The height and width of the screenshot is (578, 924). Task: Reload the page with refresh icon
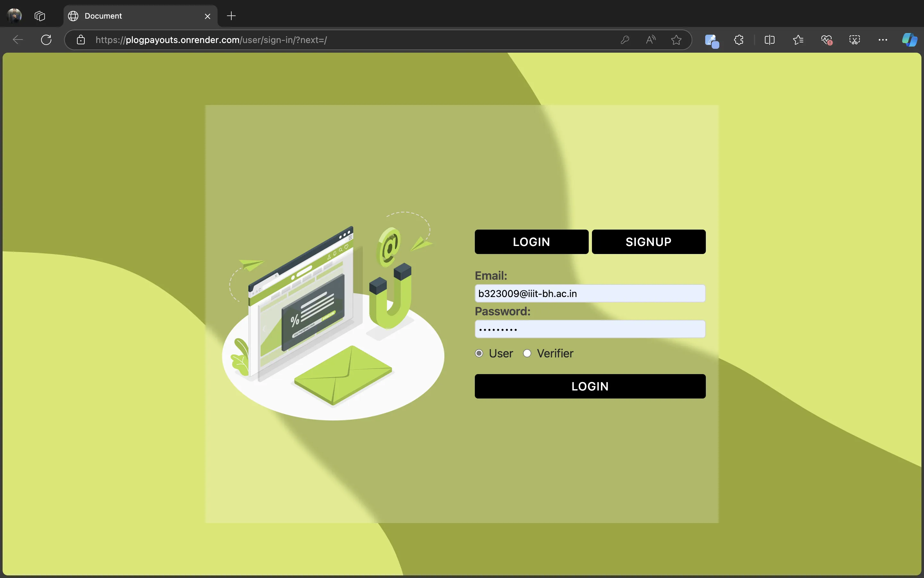pos(46,40)
